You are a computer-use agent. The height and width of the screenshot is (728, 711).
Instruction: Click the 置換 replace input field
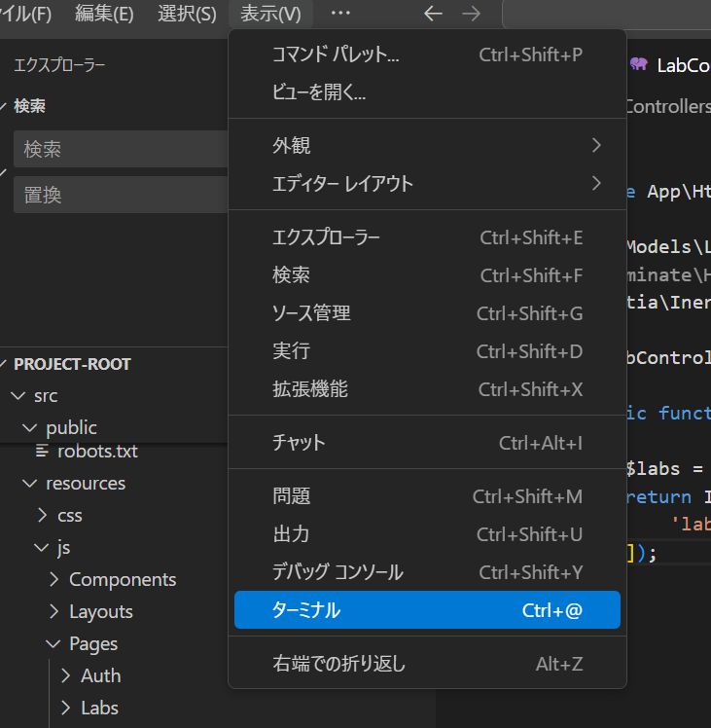[121, 195]
